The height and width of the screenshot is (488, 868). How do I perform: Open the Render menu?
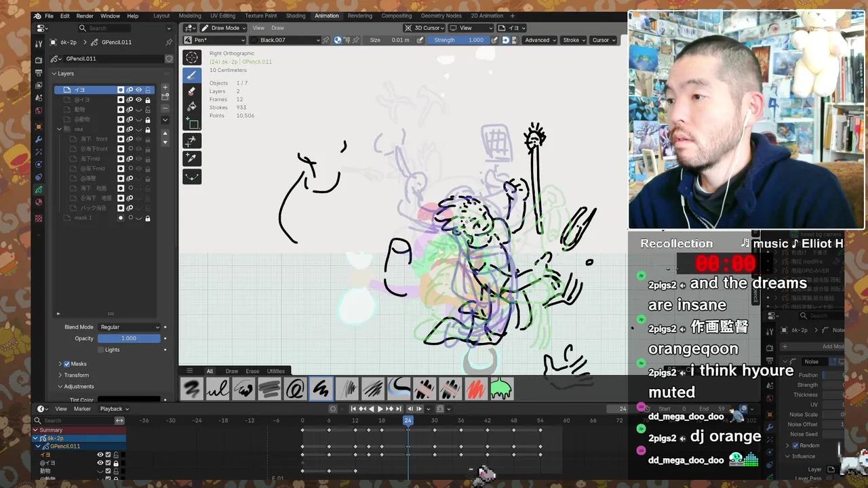click(x=85, y=16)
